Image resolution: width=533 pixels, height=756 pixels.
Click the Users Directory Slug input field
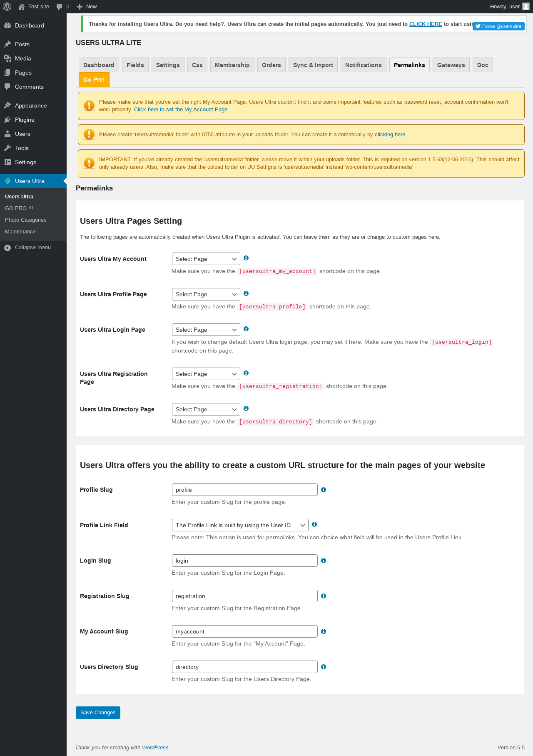point(245,667)
